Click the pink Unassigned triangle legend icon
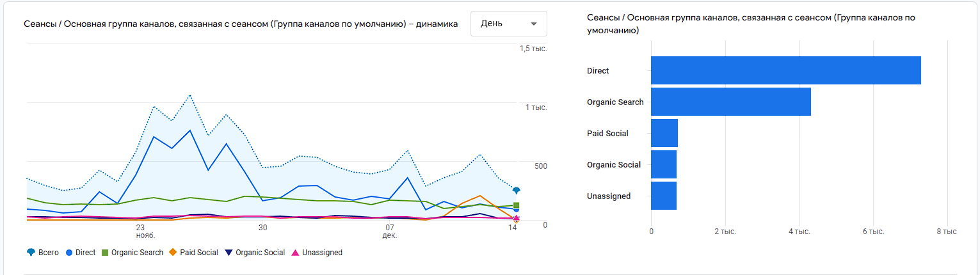The image size is (980, 275). click(x=295, y=253)
